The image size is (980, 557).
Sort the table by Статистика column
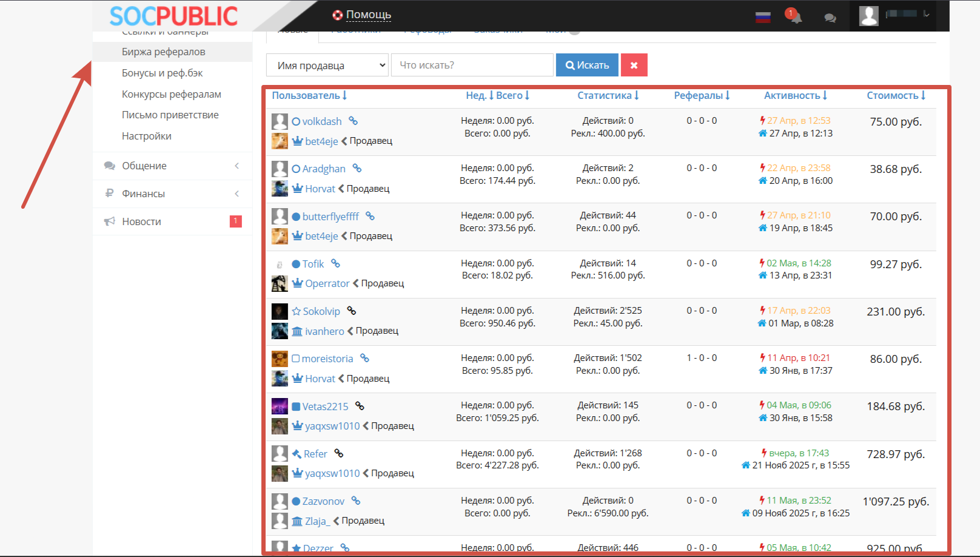click(608, 95)
